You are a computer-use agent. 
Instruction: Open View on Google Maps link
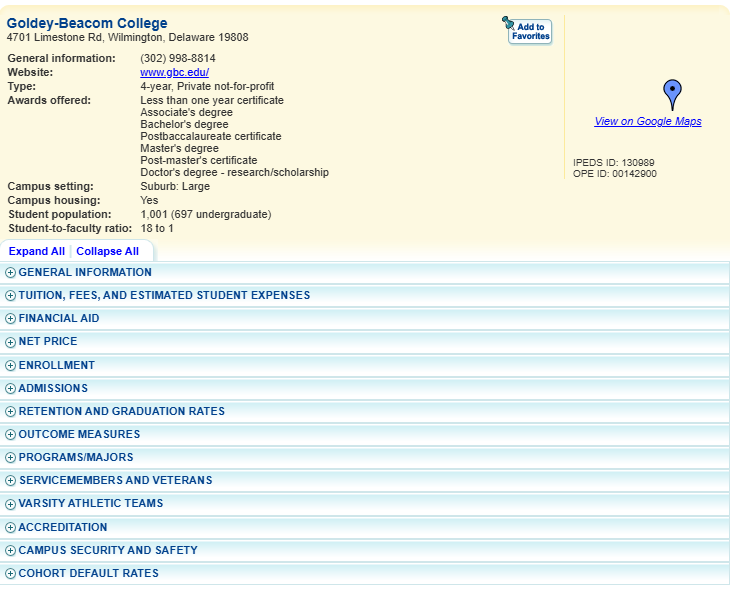tap(648, 121)
